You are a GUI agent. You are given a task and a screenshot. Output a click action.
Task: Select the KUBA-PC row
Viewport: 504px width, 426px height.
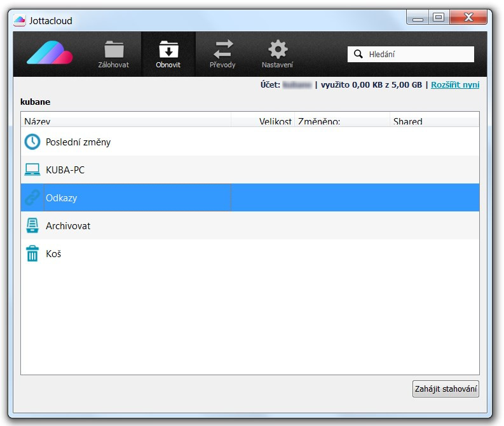pos(250,170)
